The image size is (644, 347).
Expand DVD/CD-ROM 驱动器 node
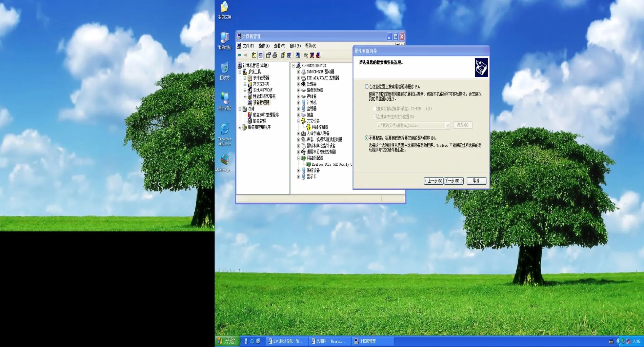298,72
